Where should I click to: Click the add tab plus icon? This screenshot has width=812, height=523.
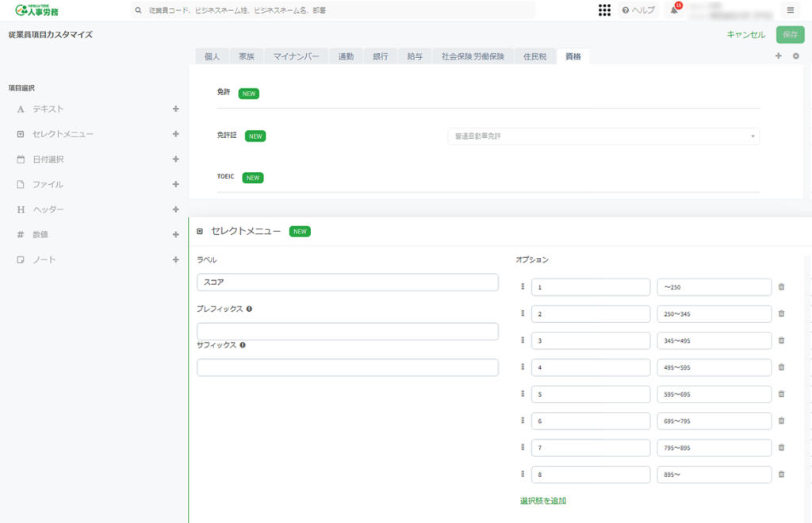click(x=778, y=56)
